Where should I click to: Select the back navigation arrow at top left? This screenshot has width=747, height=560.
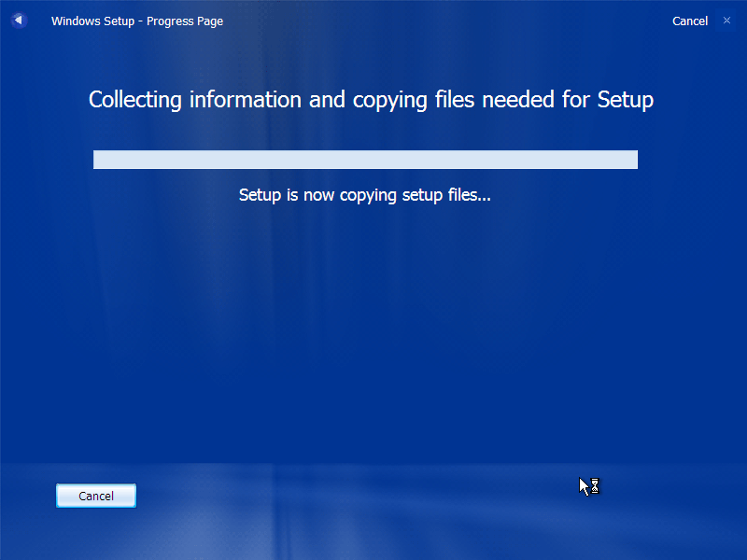19,21
